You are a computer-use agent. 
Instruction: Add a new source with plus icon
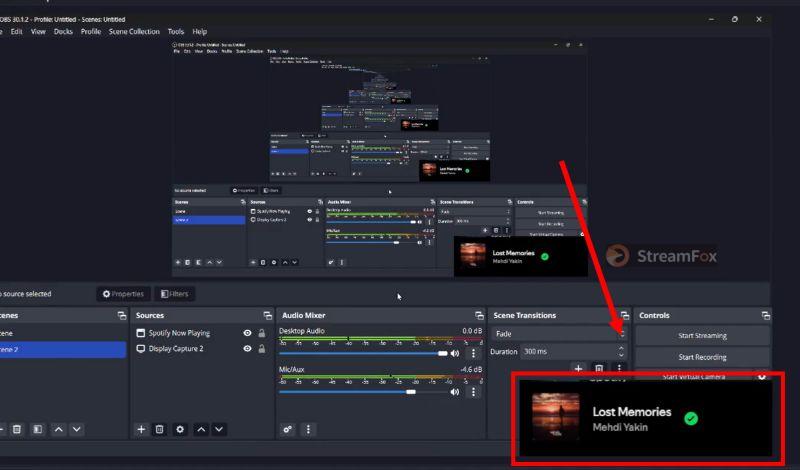point(141,429)
